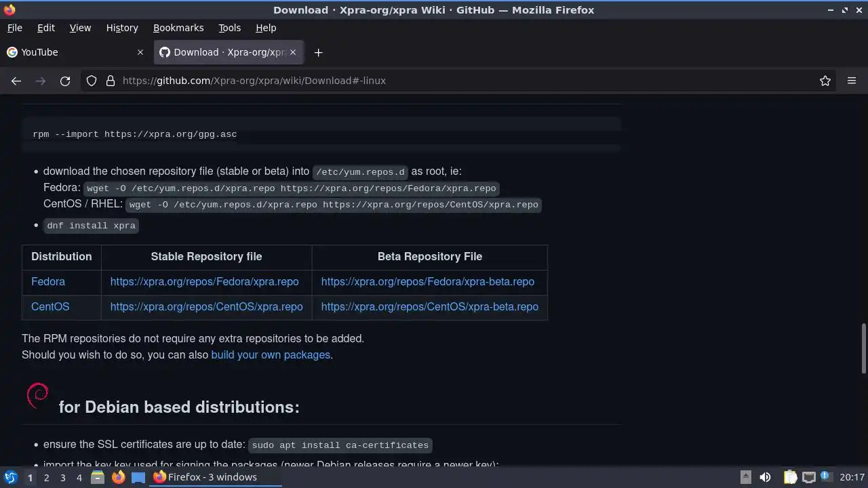Click the 'Stable Repository file' column header
The height and width of the screenshot is (488, 868).
(x=206, y=257)
